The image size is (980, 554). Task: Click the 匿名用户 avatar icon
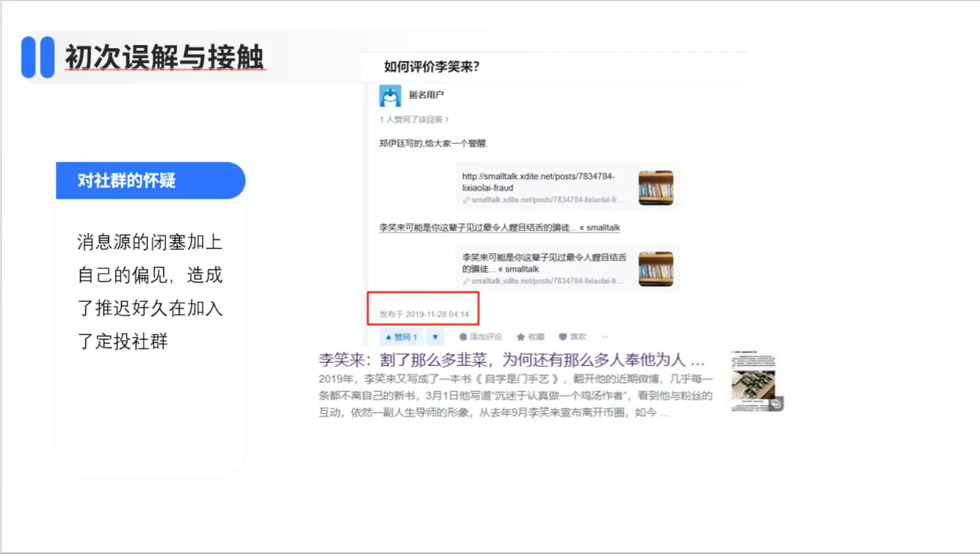click(x=390, y=96)
